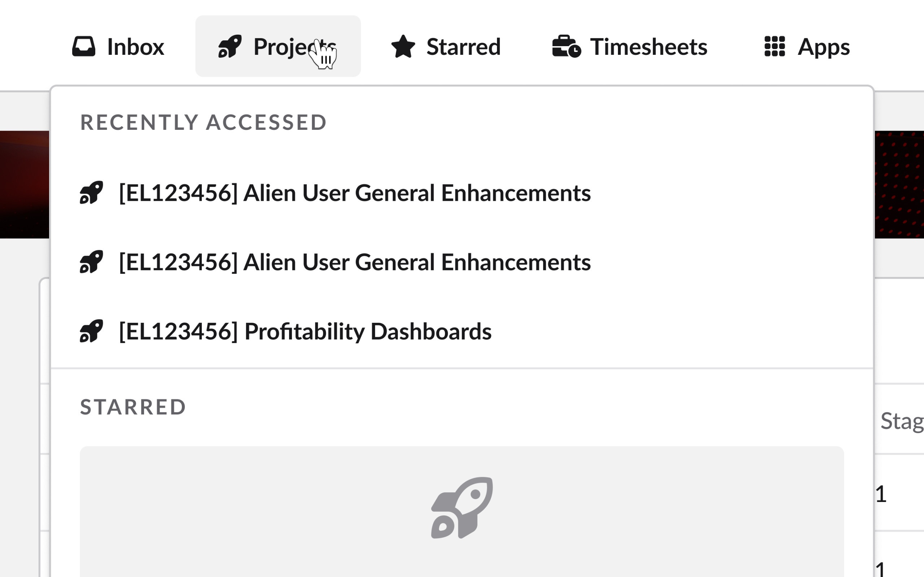This screenshot has width=924, height=577.
Task: Expand the Apps menu label
Action: 824,47
